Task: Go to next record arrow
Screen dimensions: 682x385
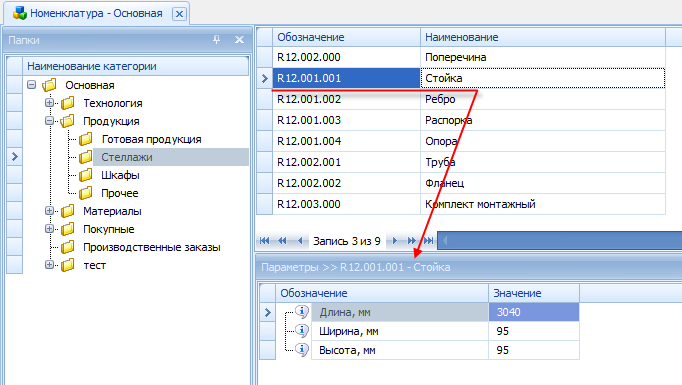Action: [x=394, y=241]
